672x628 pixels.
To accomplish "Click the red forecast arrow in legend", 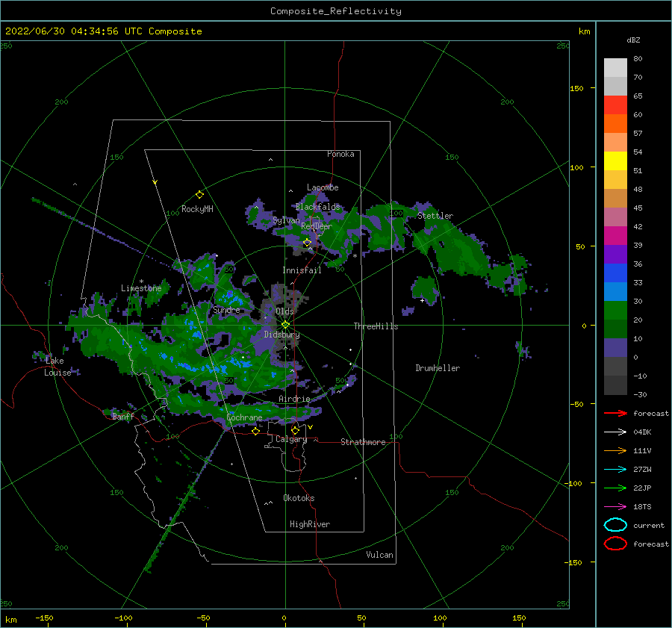I will (x=615, y=413).
